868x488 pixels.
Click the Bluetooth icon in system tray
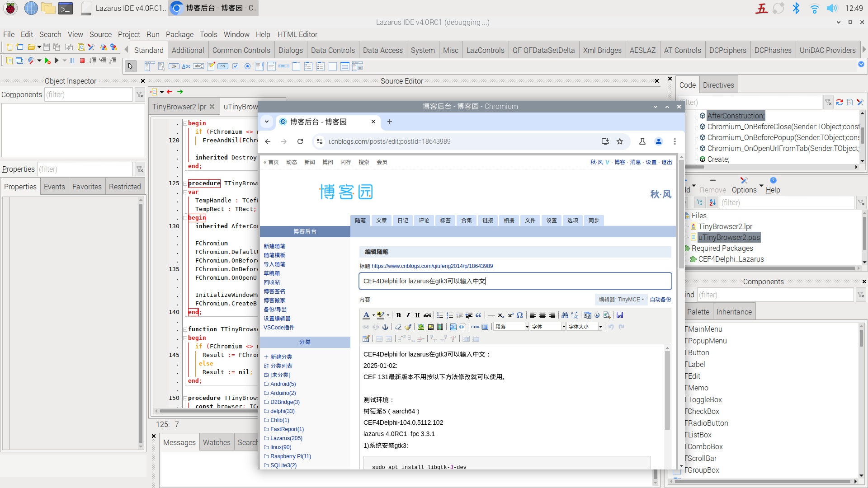click(796, 8)
